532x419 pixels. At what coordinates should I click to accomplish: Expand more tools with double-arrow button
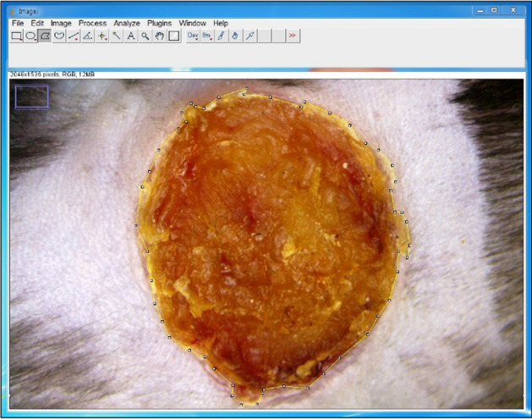click(293, 36)
